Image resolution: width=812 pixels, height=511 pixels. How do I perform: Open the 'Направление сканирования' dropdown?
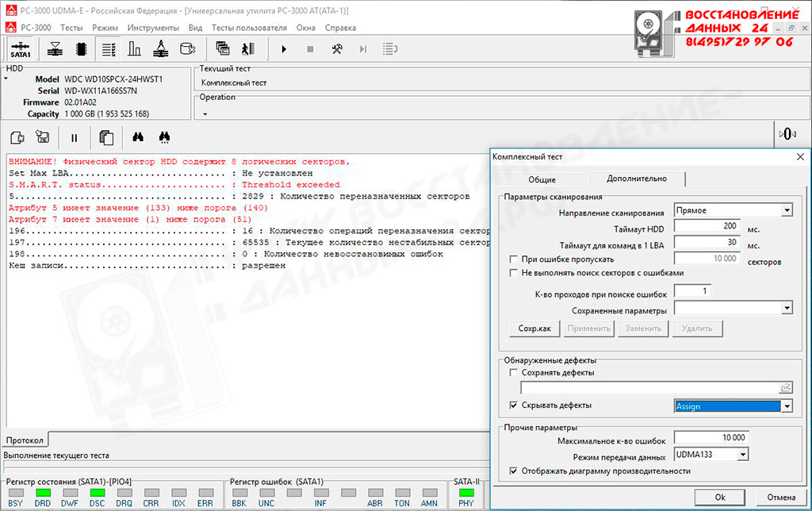[786, 211]
